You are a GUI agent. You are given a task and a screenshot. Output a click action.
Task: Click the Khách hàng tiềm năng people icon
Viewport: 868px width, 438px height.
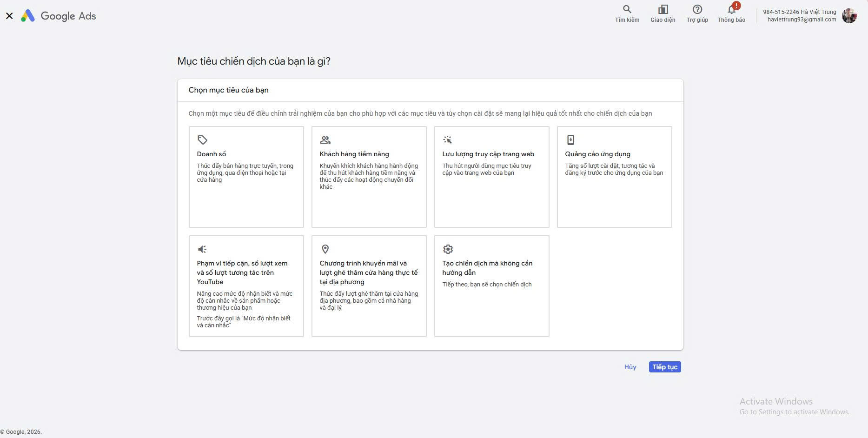(325, 139)
